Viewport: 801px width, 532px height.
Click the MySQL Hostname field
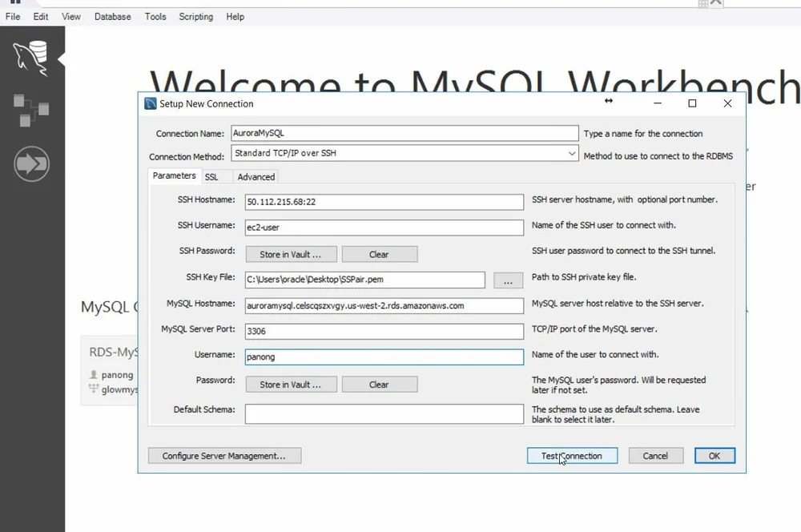coord(384,305)
